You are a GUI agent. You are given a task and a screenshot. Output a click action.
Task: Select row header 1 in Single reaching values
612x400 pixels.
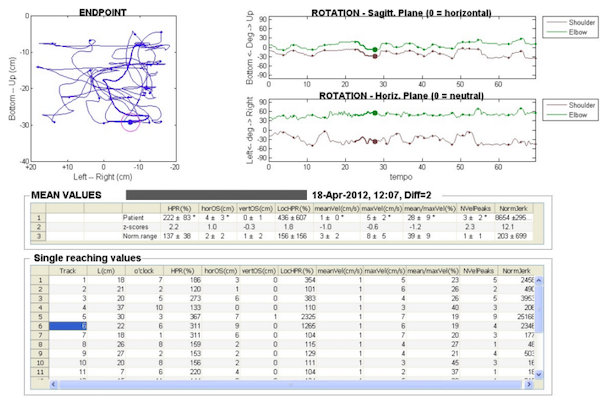pyautogui.click(x=40, y=280)
